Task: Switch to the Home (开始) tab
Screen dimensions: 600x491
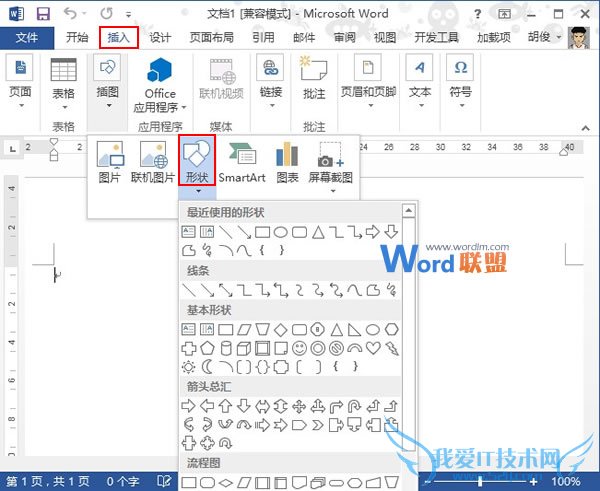Action: 77,38
